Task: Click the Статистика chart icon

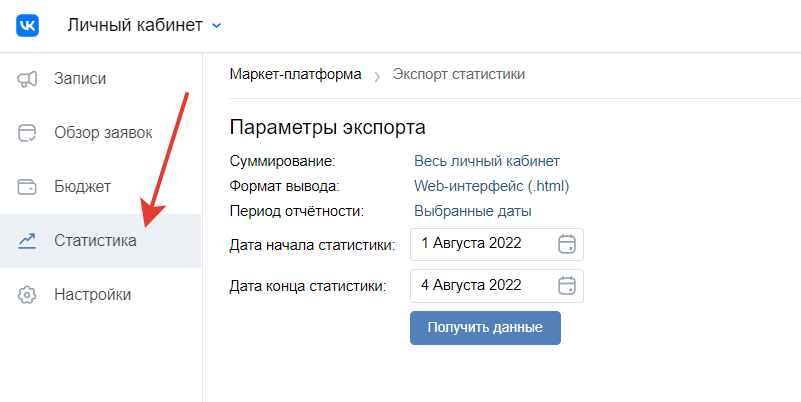Action: (28, 241)
